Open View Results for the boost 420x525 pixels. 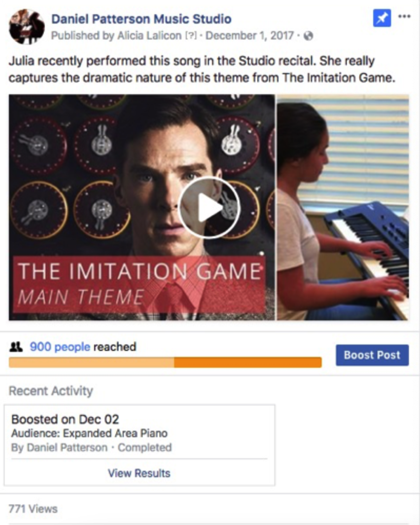point(139,473)
